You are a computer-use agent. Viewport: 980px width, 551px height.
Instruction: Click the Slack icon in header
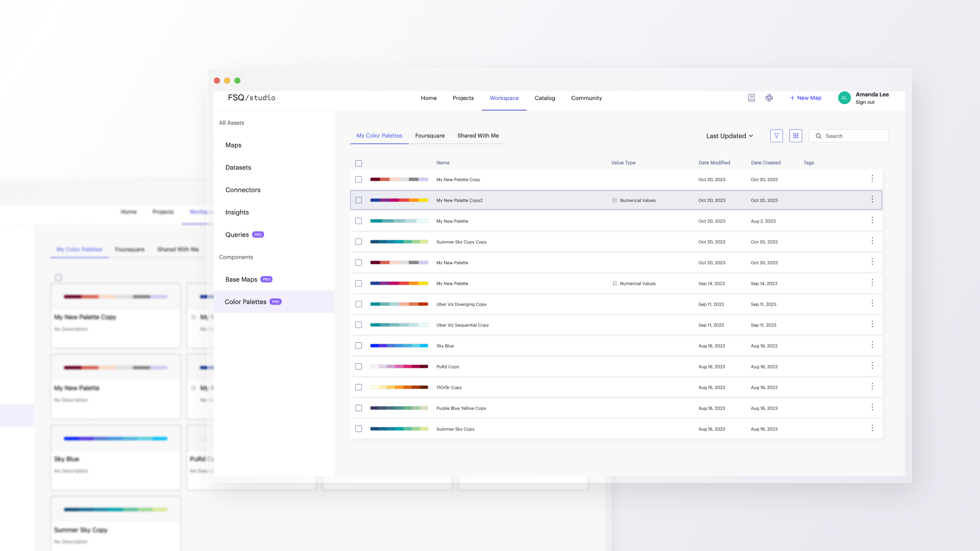(769, 98)
